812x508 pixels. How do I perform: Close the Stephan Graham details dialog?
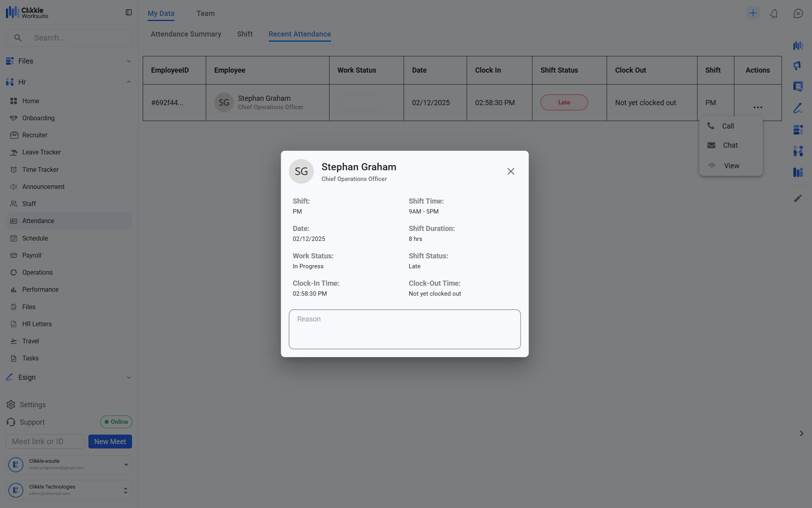coord(511,171)
